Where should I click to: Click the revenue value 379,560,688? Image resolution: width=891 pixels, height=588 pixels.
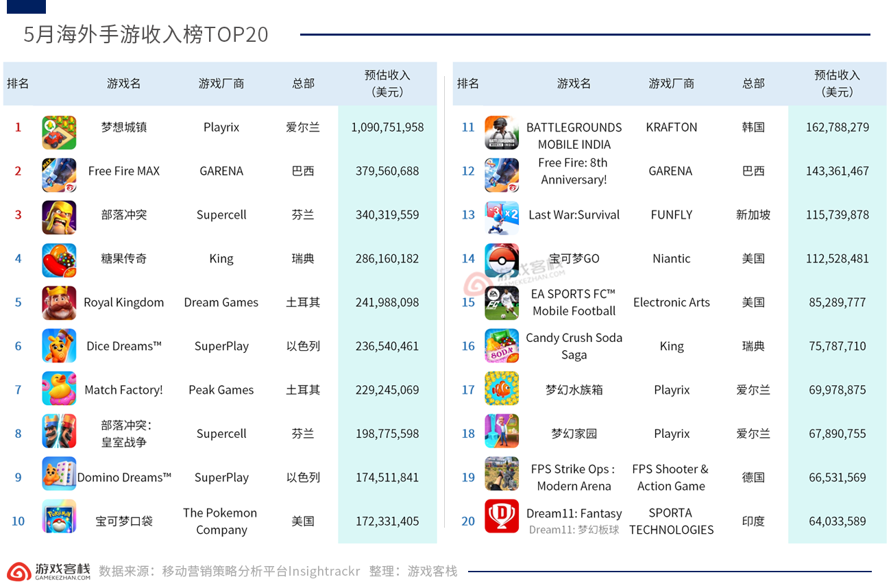coord(387,171)
